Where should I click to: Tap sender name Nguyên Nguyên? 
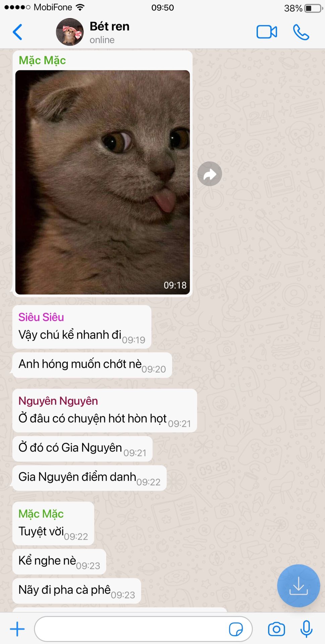(58, 401)
